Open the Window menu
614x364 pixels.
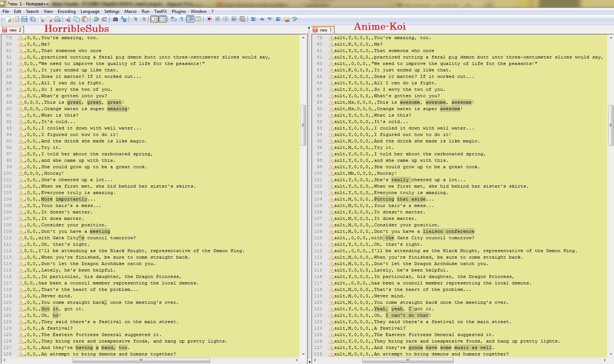pyautogui.click(x=199, y=11)
